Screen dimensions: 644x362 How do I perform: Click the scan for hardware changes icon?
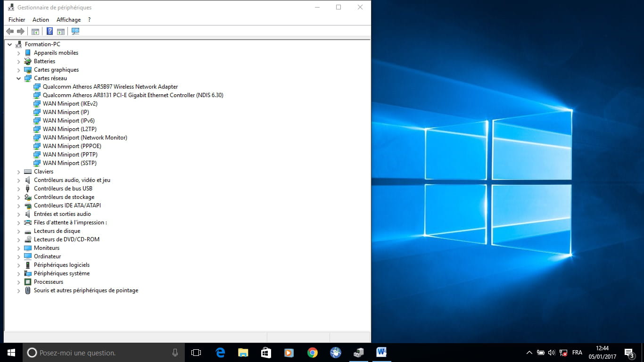tap(75, 32)
